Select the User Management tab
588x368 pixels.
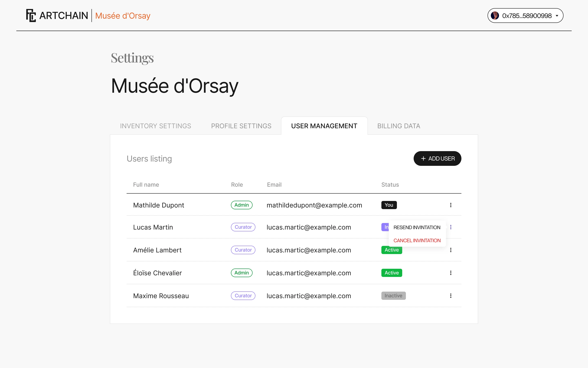324,126
